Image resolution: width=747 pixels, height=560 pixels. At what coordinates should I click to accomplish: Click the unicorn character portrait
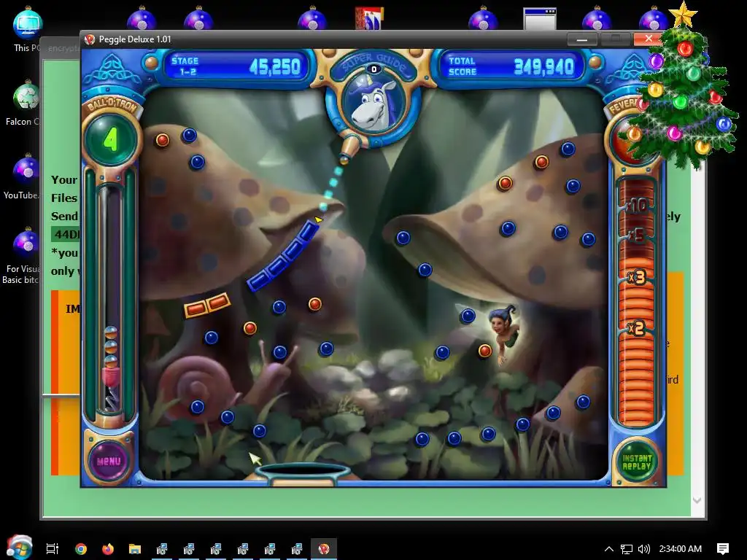pyautogui.click(x=373, y=105)
